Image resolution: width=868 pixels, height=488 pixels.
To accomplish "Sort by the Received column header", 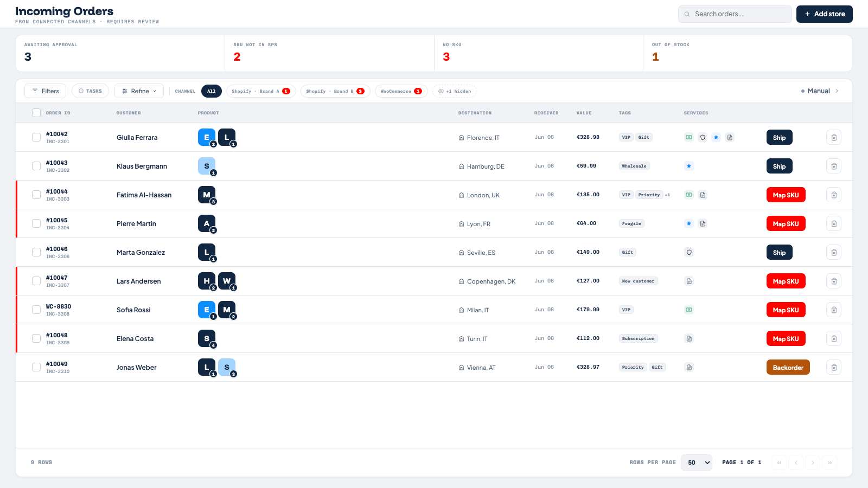I will point(546,113).
